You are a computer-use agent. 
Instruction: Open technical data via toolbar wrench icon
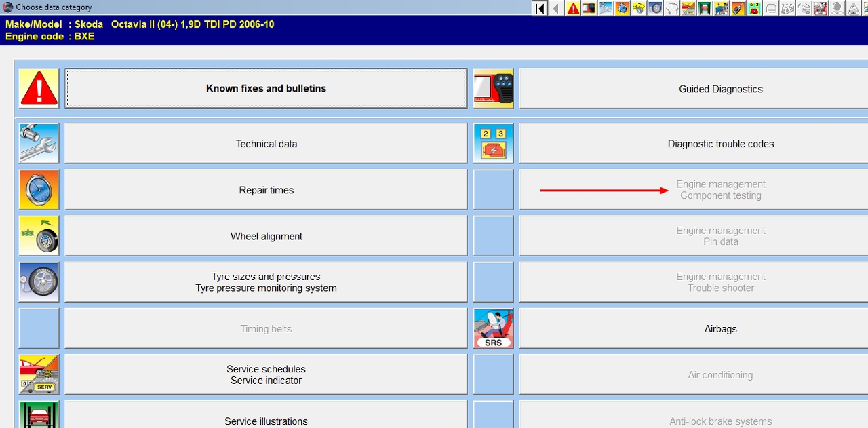[x=606, y=8]
